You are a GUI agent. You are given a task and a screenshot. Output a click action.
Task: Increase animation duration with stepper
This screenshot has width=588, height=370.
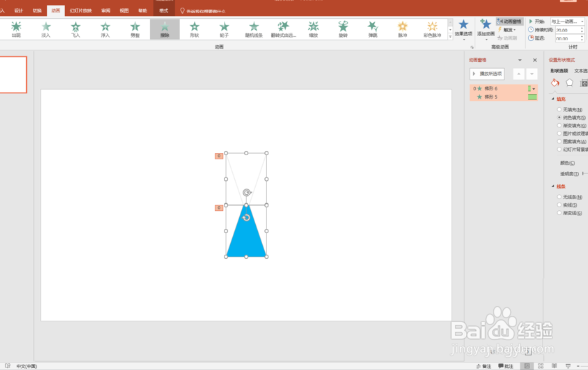tap(582, 28)
